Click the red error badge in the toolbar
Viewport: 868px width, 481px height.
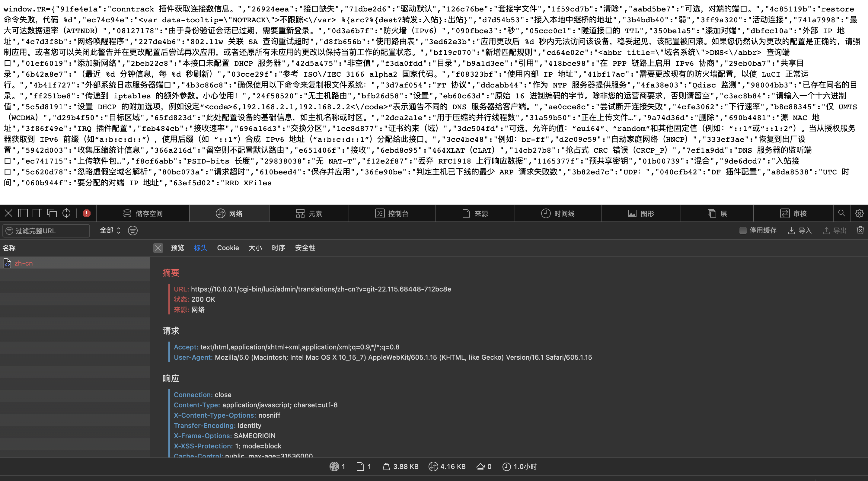click(x=87, y=213)
